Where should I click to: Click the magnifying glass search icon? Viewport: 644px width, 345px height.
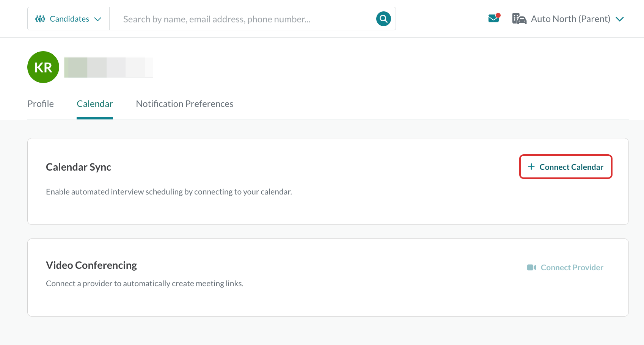383,19
